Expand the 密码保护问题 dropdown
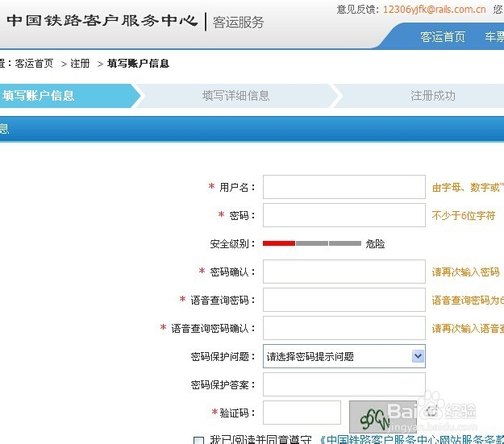This screenshot has width=504, height=444. pos(344,356)
